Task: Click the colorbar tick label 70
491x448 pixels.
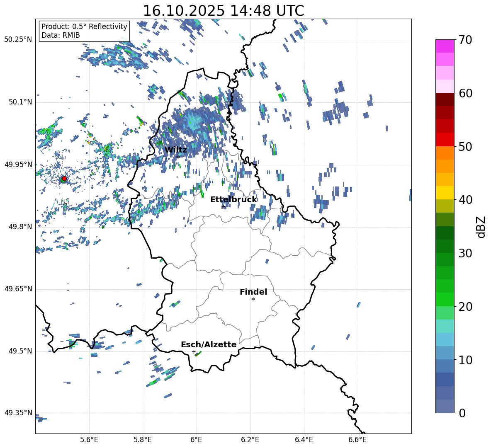Action: 465,40
